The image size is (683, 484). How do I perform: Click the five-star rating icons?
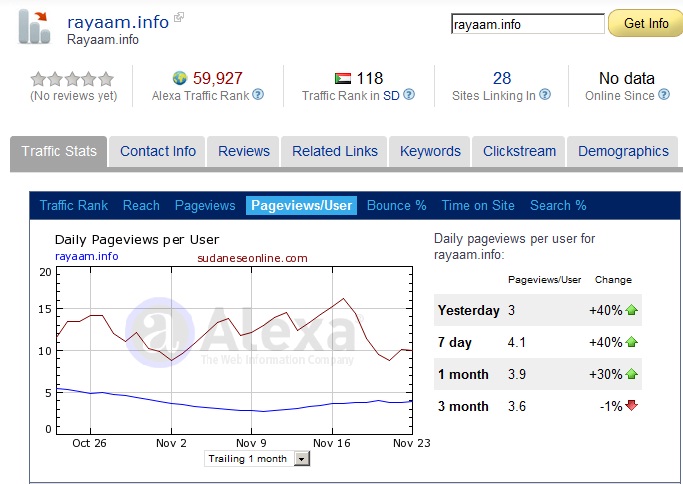coord(72,79)
